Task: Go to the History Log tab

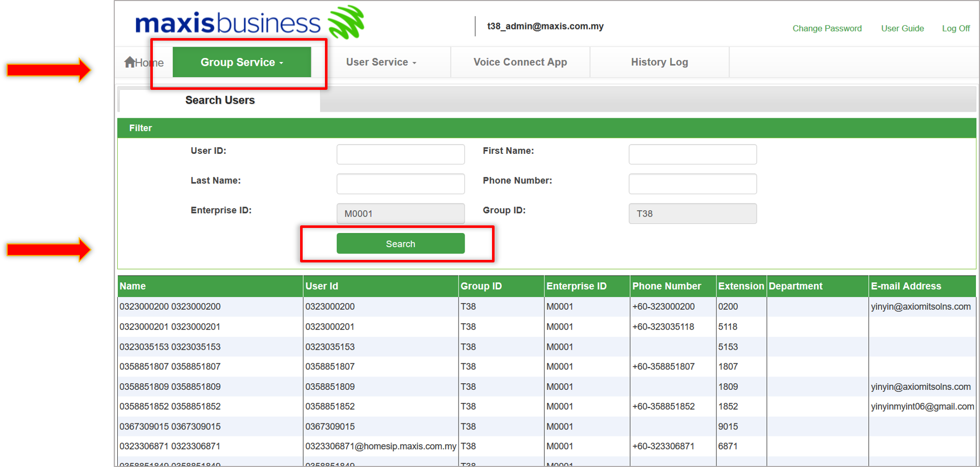Action: point(659,62)
